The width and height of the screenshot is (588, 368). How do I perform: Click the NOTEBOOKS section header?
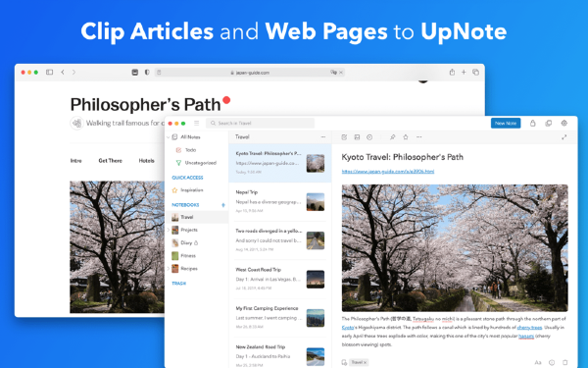pyautogui.click(x=185, y=205)
